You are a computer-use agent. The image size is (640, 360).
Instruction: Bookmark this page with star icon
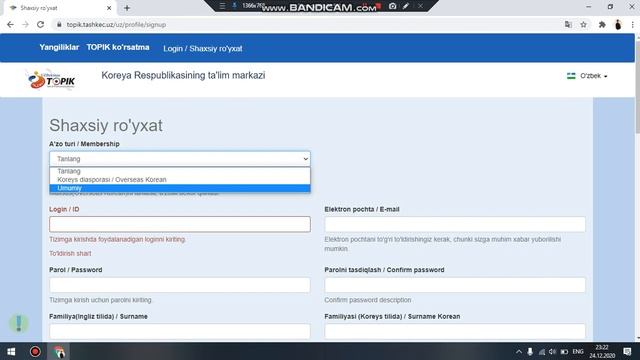(x=584, y=24)
